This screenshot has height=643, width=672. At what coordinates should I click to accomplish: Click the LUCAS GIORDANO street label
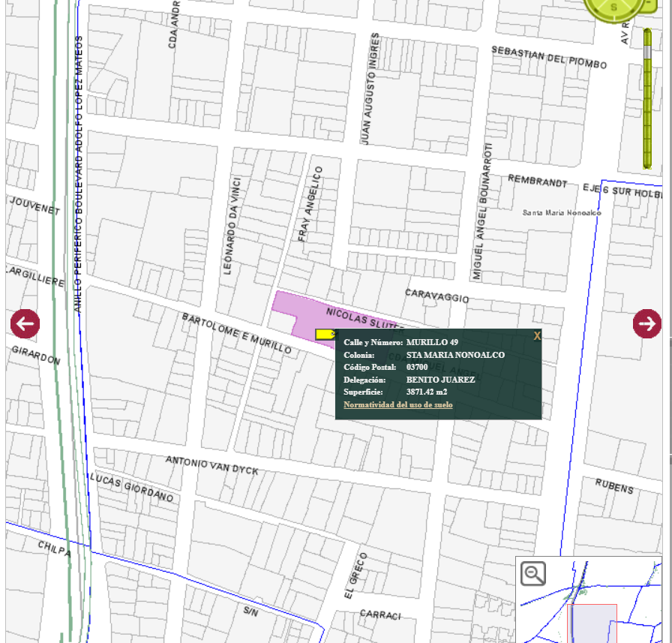tap(131, 488)
